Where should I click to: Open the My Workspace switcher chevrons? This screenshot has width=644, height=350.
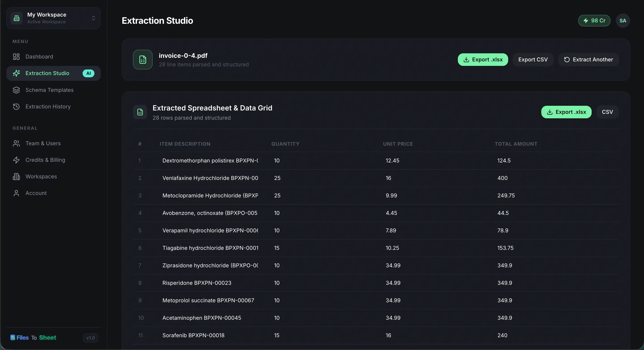tap(93, 18)
